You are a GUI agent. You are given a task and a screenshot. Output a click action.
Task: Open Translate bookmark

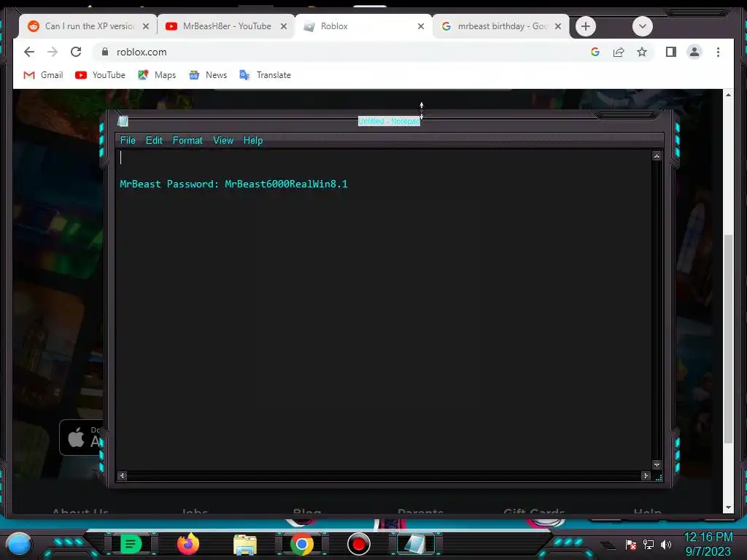pos(265,75)
